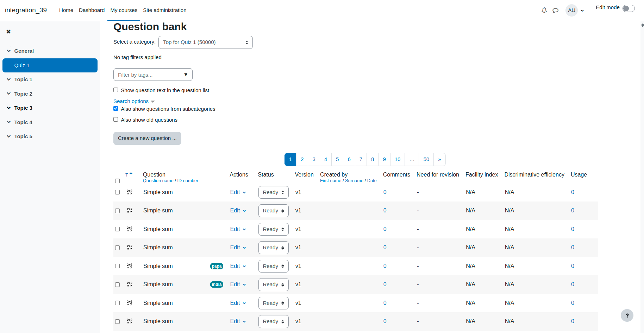Sort by Question name link
Viewport: 644px width, 333px height.
(x=158, y=181)
